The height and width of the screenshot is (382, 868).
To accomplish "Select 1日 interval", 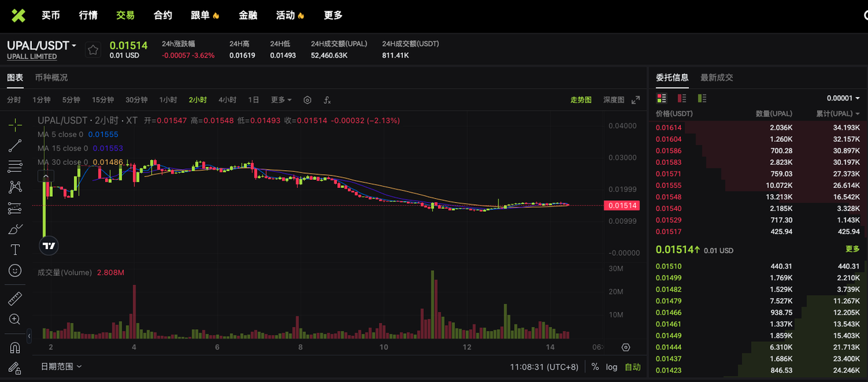I will click(254, 100).
